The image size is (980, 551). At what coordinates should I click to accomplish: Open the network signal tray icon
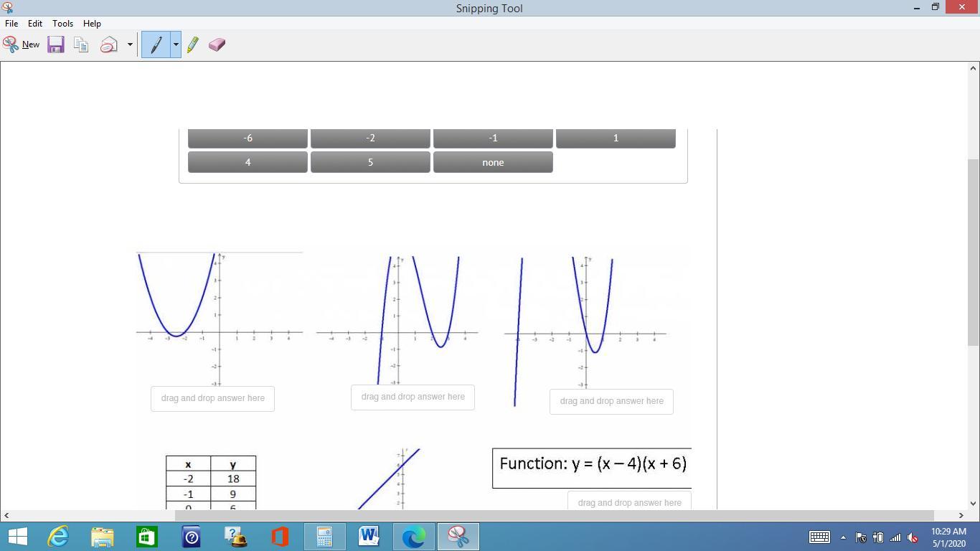coord(895,537)
